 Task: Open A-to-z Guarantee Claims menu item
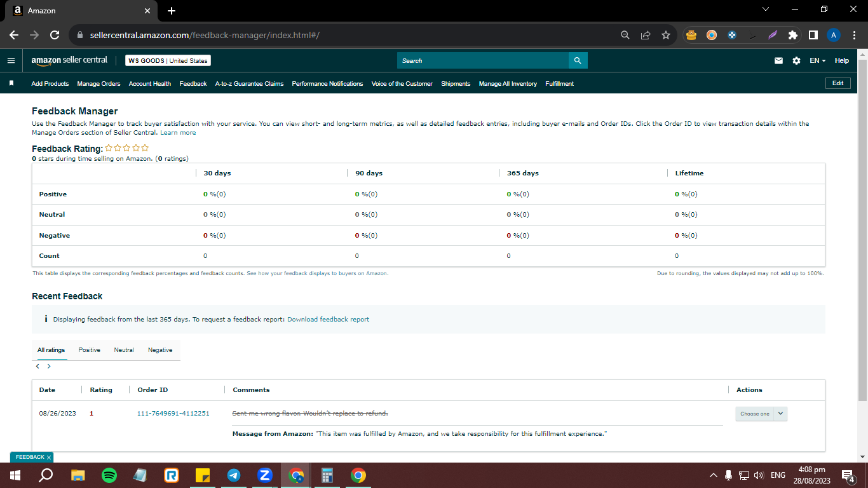(249, 84)
